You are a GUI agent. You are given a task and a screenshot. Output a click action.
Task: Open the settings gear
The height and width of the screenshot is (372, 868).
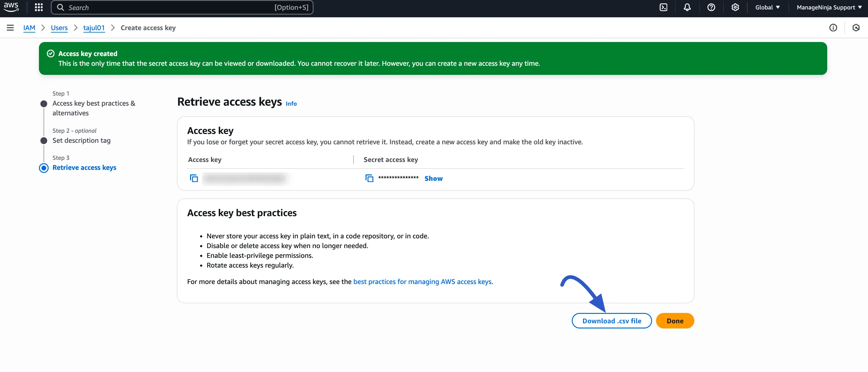click(735, 7)
